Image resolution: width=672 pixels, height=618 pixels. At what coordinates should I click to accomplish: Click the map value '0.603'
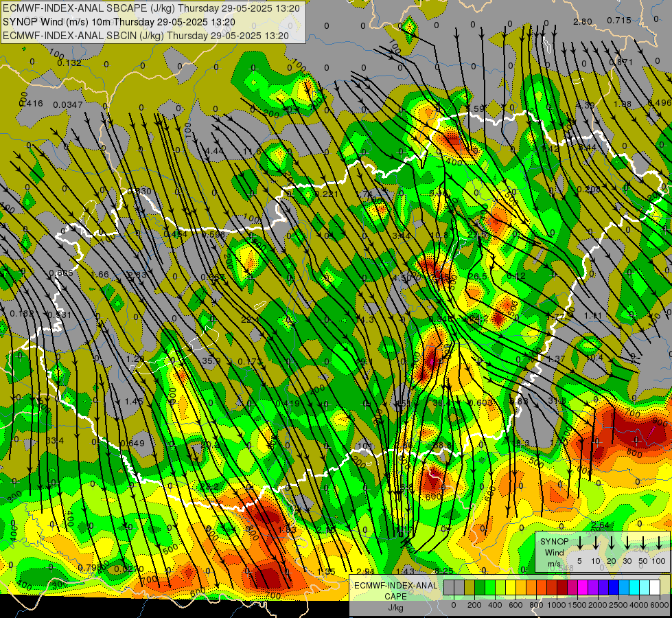pos(480,402)
